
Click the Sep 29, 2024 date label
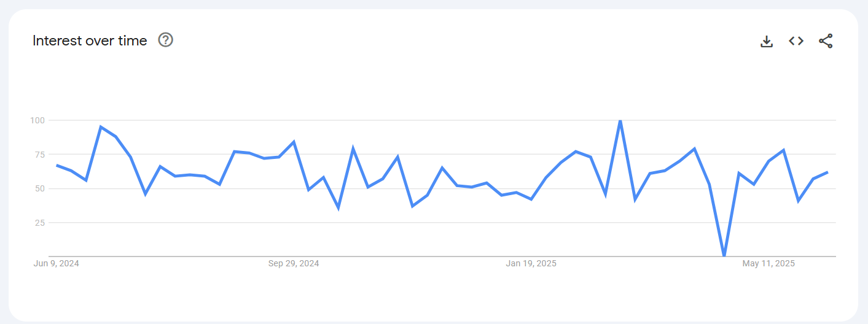[x=294, y=264]
